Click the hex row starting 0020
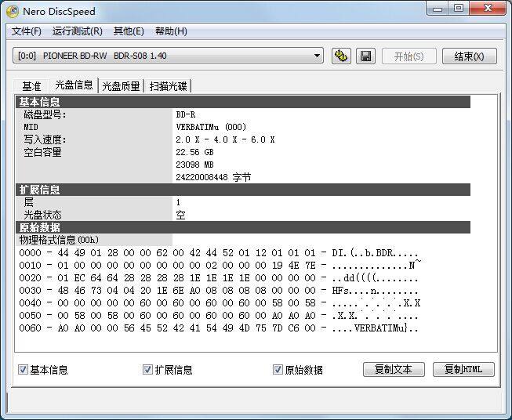Screen dimensions: 512x420 click(219, 277)
